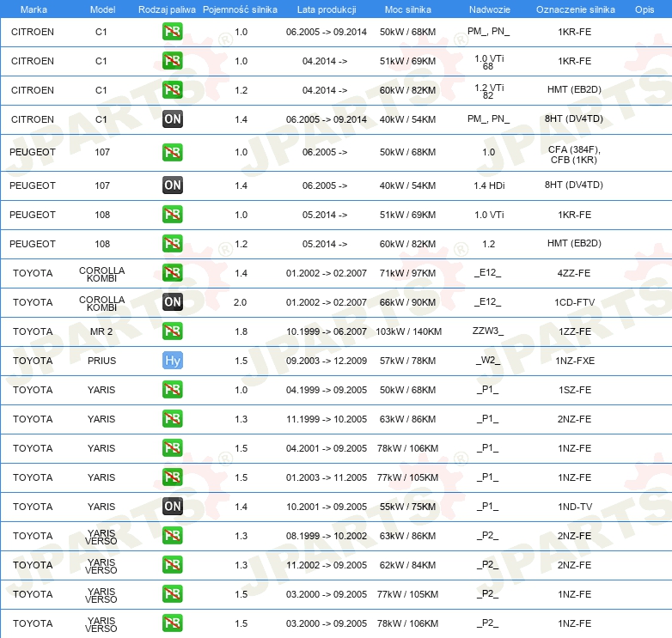Click engine code 1ND-TV
Viewport: 672px width, 638px height.
click(x=575, y=507)
